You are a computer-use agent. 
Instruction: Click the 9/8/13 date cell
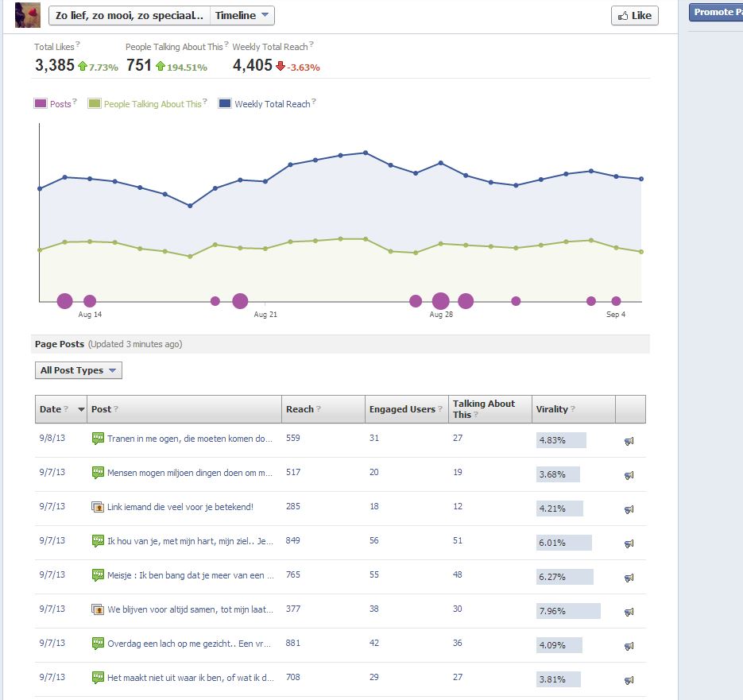click(52, 439)
